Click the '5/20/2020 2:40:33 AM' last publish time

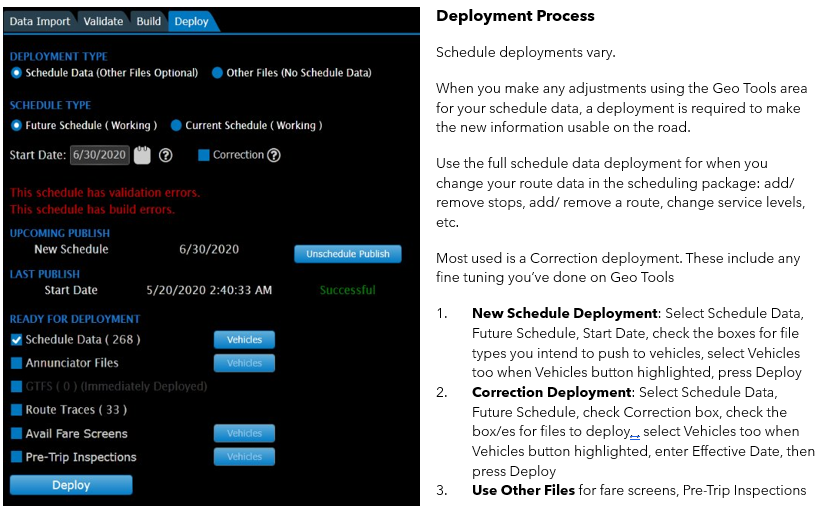point(209,290)
